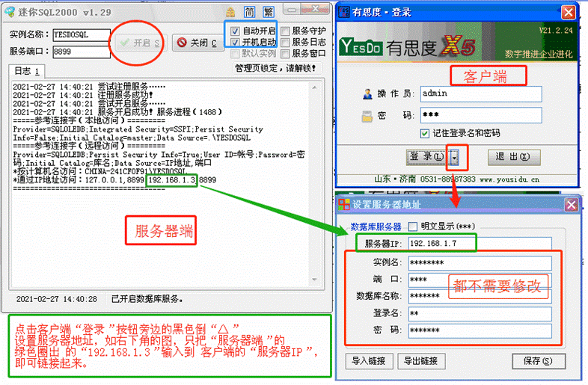Click the 服务器IP field showing 192.168.1.7
The height and width of the screenshot is (385, 588).
coord(480,244)
